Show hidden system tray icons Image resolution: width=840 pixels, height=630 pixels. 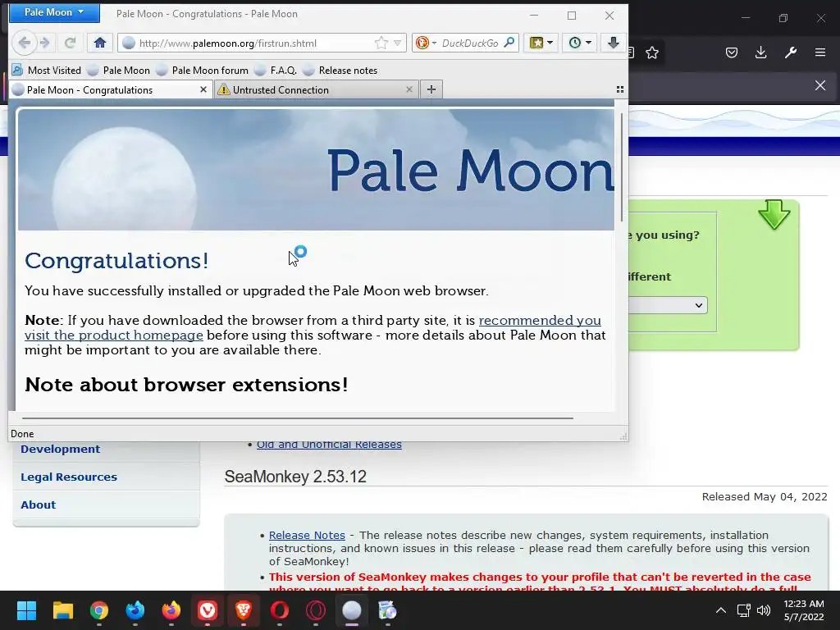(x=721, y=610)
